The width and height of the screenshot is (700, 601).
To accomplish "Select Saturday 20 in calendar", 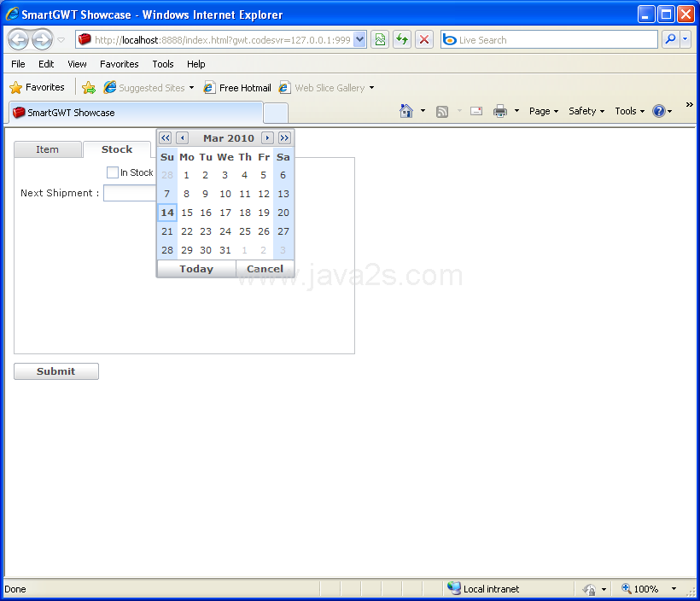I will (x=283, y=213).
